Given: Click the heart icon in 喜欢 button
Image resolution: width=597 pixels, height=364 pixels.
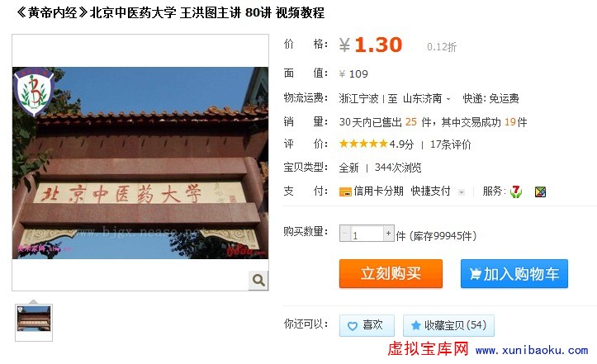Looking at the screenshot, I should (x=353, y=326).
